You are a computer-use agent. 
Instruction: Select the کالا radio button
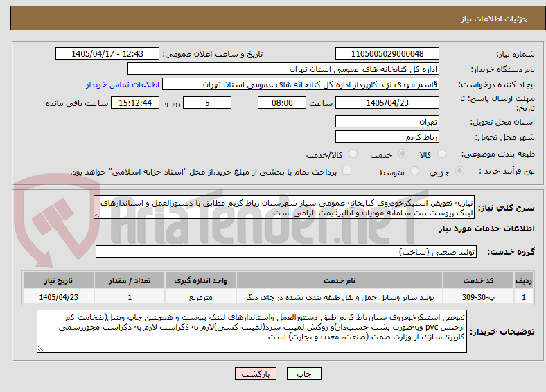click(x=441, y=154)
